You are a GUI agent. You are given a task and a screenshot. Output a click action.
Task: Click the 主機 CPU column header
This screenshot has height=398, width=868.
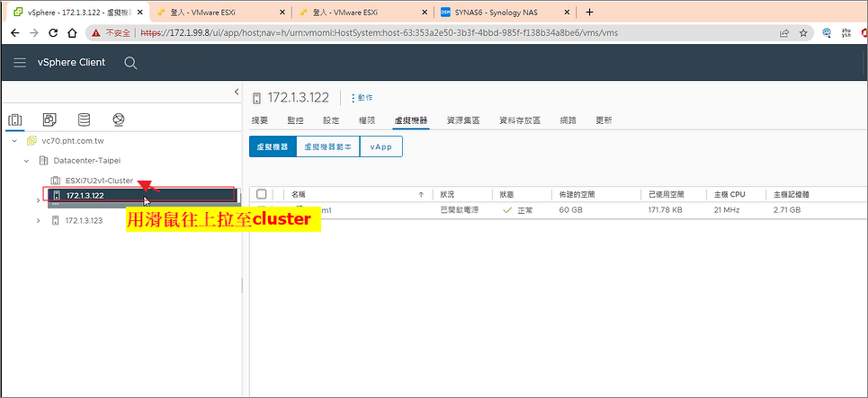(729, 195)
